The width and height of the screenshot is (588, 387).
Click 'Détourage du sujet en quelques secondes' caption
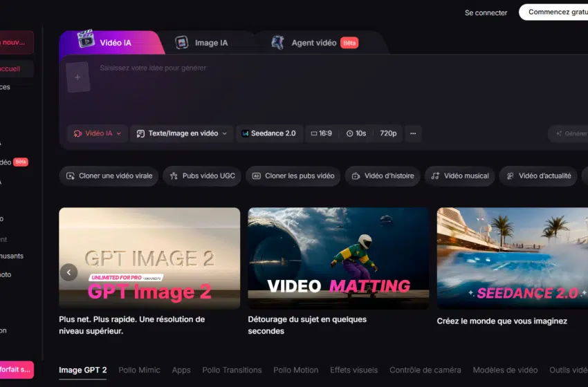click(x=307, y=325)
